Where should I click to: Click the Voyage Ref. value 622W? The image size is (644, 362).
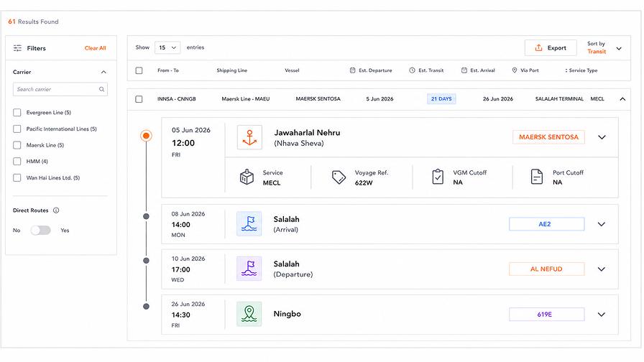pos(364,183)
